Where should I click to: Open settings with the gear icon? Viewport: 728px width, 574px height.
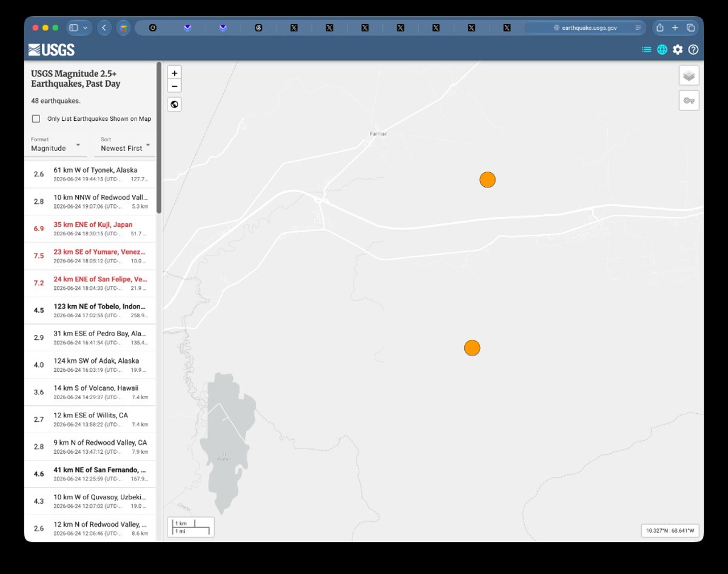pyautogui.click(x=678, y=50)
